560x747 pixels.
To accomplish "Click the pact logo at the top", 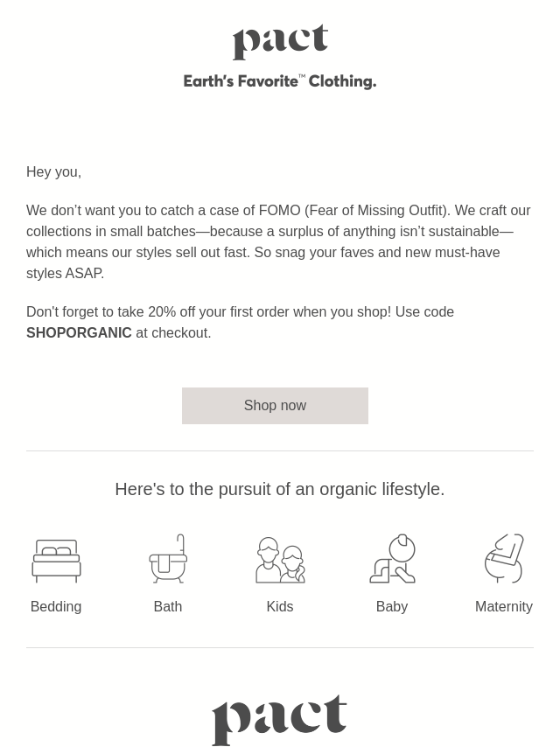I will (x=280, y=41).
